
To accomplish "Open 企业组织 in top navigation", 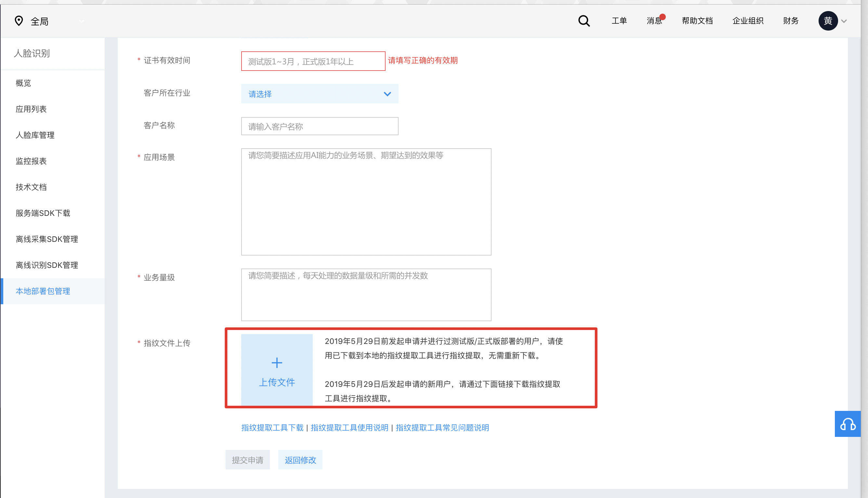I will (x=748, y=21).
